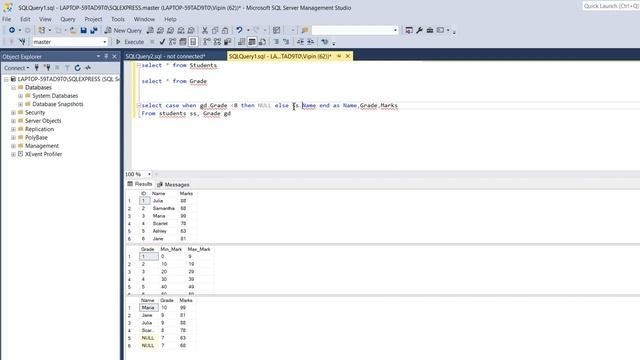This screenshot has height=360, width=640.
Task: Click the Connect Object Explorer plug icon
Action: pyautogui.click(x=37, y=68)
